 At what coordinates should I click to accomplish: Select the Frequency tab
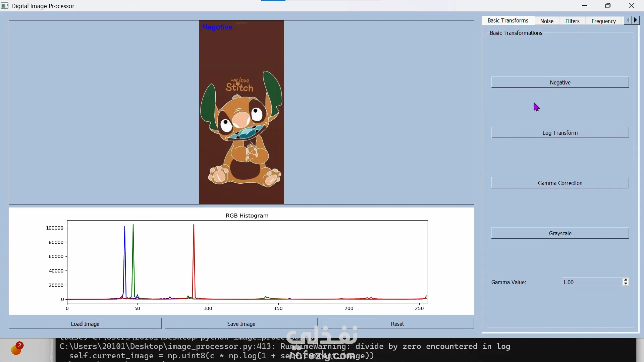coord(603,21)
